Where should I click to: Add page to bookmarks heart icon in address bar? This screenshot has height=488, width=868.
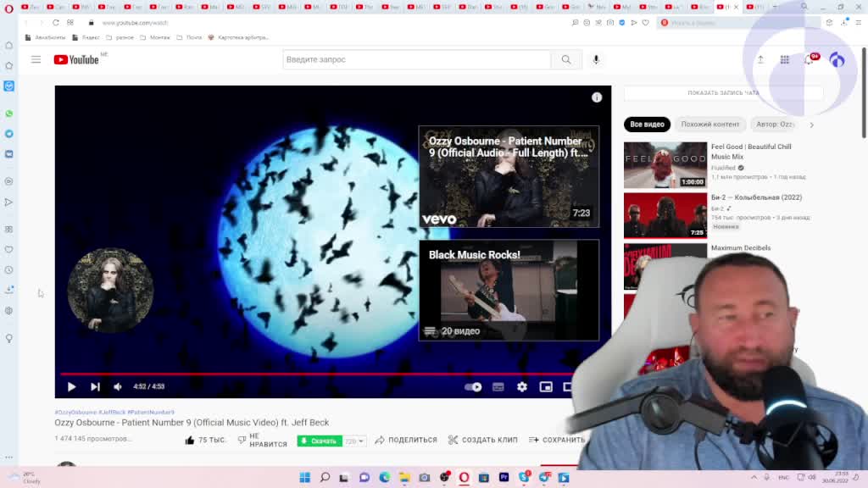(x=645, y=23)
